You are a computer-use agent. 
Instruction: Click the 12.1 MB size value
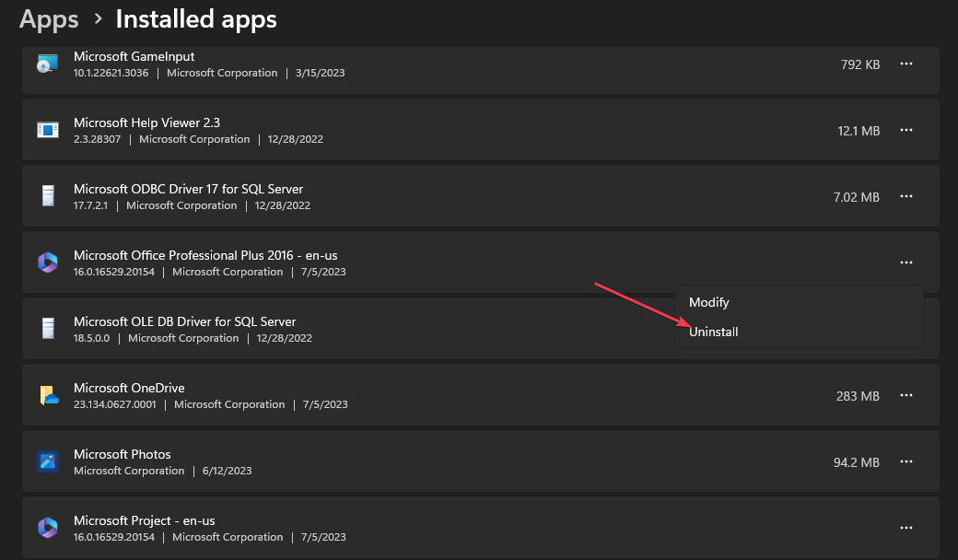pos(859,131)
